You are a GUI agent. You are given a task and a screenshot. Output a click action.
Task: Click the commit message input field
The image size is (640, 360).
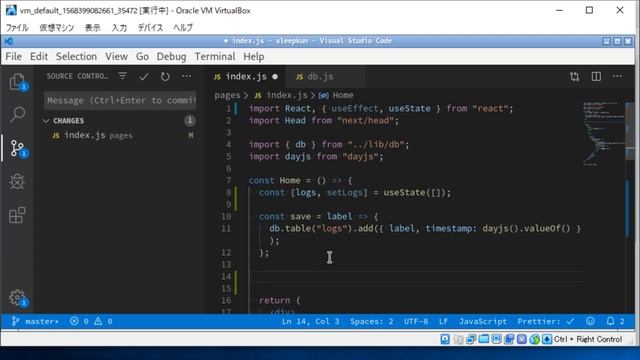click(120, 100)
